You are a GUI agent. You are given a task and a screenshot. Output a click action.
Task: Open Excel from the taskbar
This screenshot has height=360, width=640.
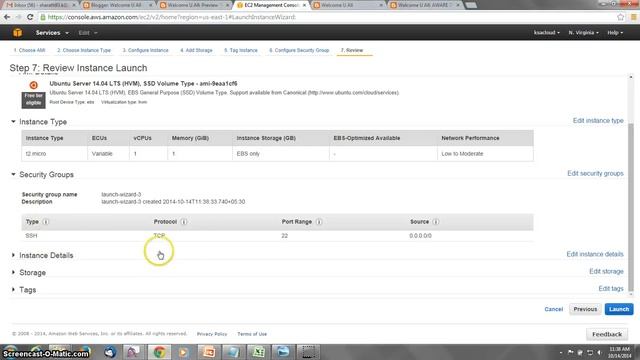coord(258,351)
